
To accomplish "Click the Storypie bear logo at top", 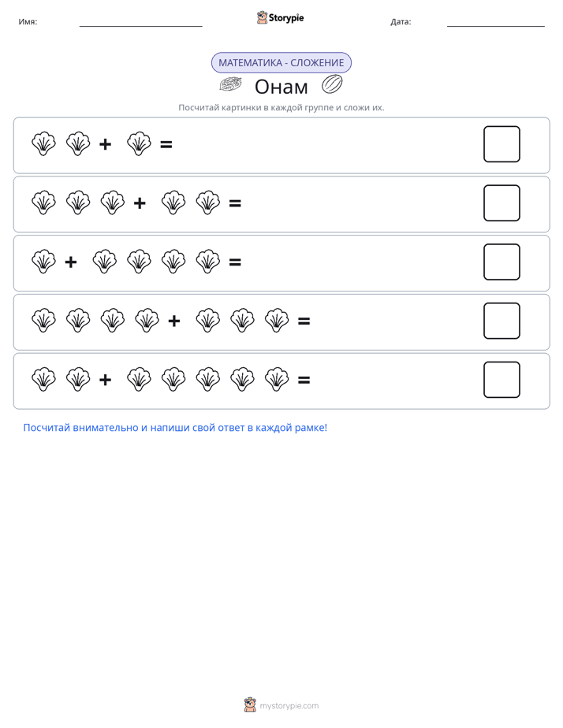I will point(262,17).
